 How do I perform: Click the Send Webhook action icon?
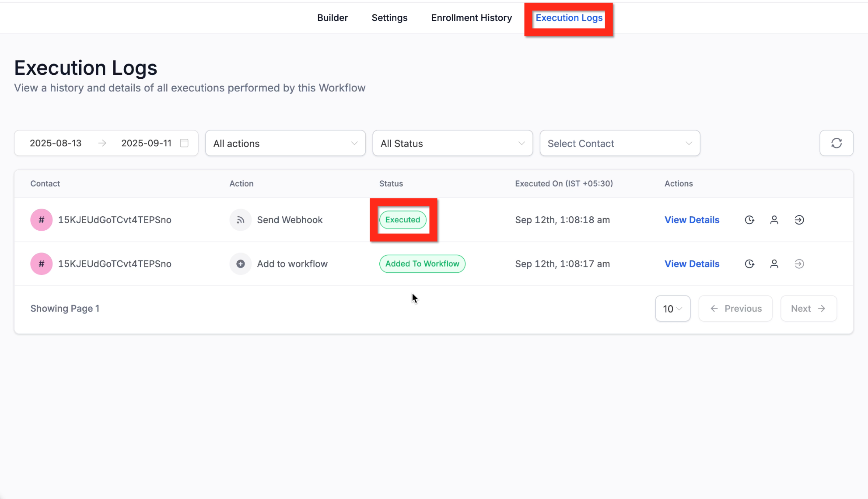pos(240,220)
